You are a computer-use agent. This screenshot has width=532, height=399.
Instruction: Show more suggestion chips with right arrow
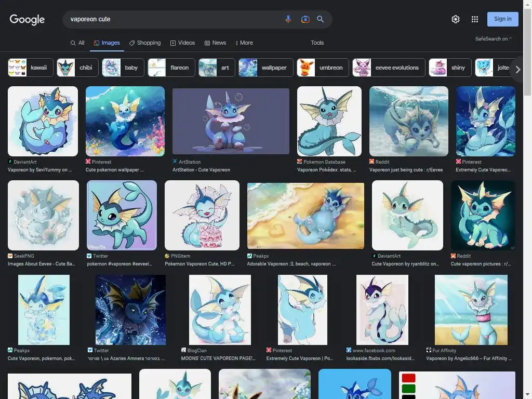click(x=518, y=70)
